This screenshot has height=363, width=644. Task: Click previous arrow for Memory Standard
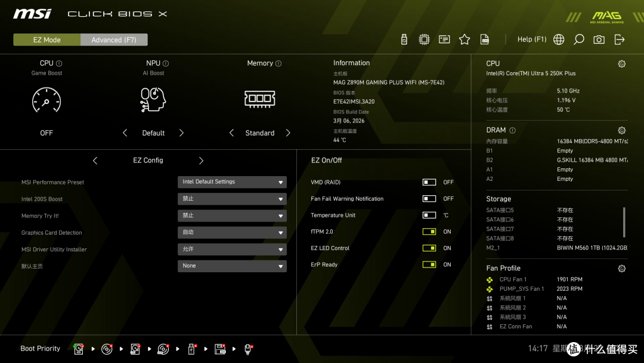pos(231,133)
